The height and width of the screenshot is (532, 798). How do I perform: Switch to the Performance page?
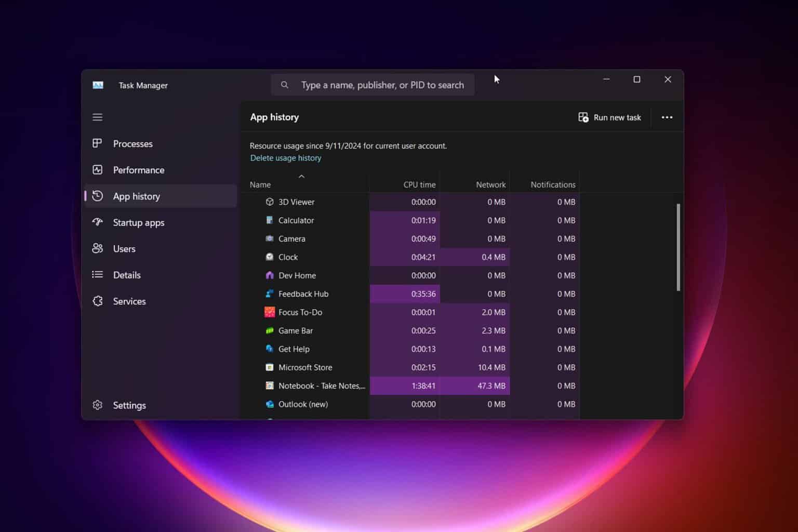161,170
